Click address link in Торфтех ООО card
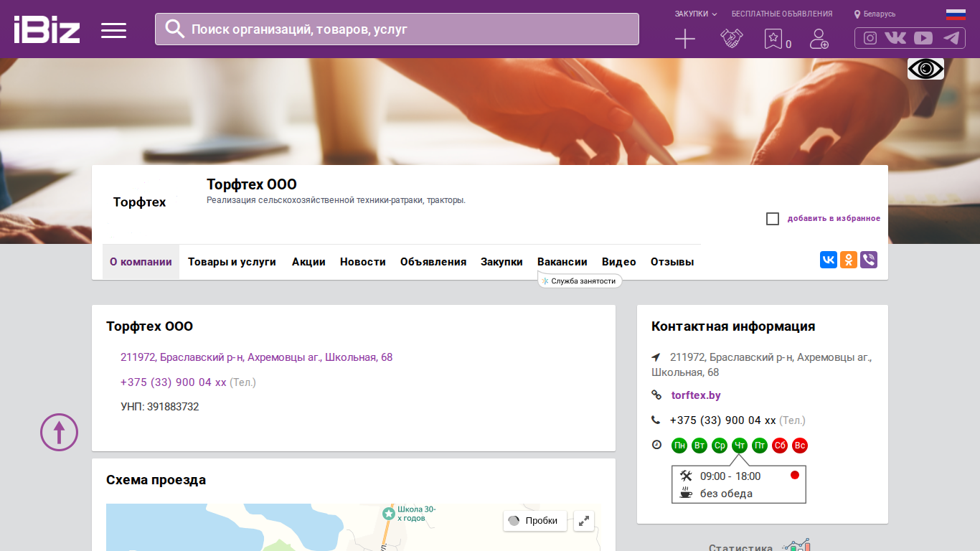The width and height of the screenshot is (980, 551). [257, 357]
